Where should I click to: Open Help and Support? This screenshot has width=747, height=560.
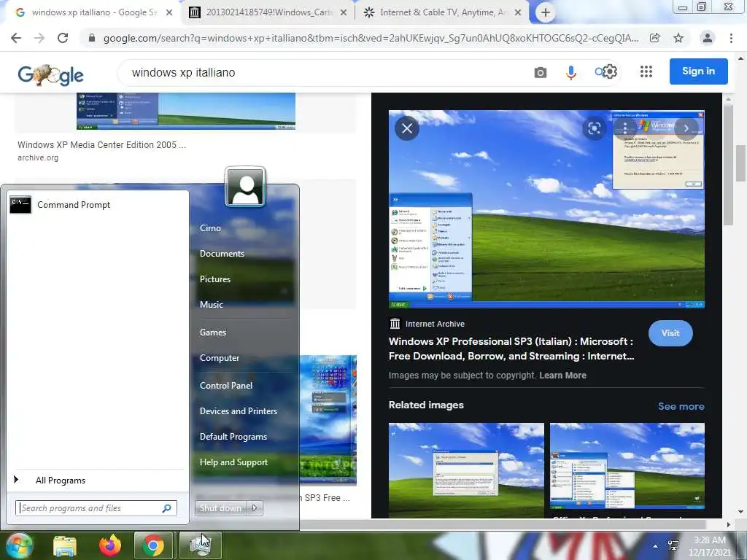pos(233,462)
